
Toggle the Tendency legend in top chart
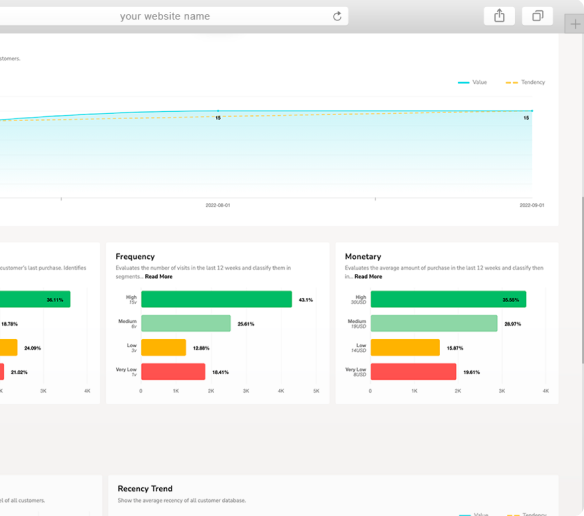(525, 82)
